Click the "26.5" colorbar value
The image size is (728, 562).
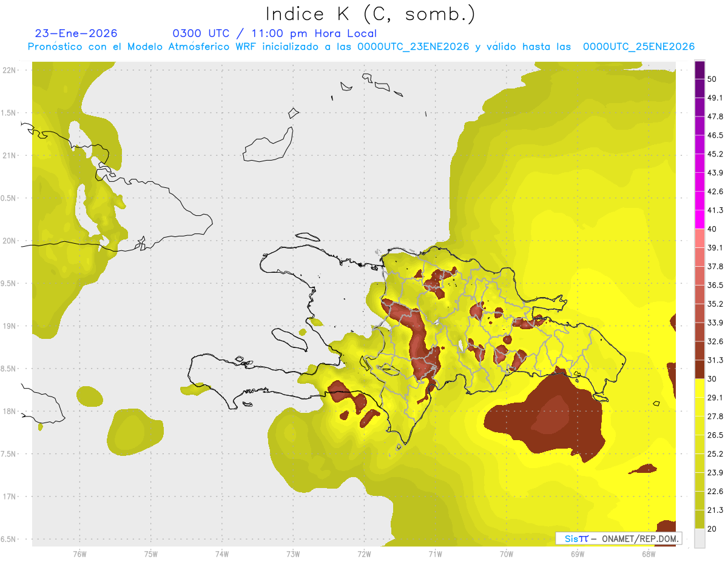pos(715,435)
